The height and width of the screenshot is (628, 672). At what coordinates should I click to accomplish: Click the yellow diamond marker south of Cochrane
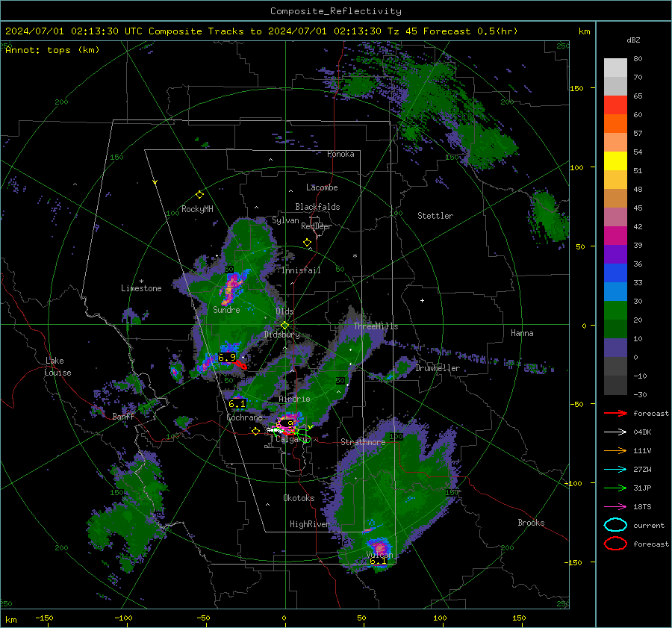(x=256, y=431)
